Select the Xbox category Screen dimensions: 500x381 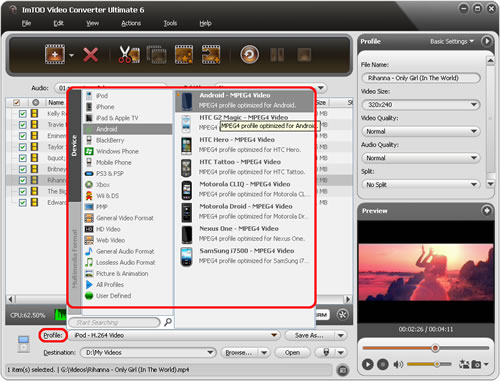[127, 184]
